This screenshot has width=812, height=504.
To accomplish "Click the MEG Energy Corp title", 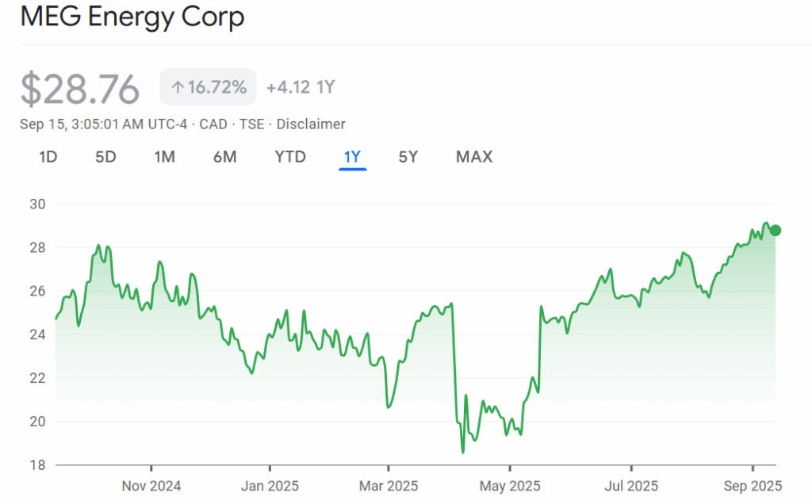I will coord(132,17).
